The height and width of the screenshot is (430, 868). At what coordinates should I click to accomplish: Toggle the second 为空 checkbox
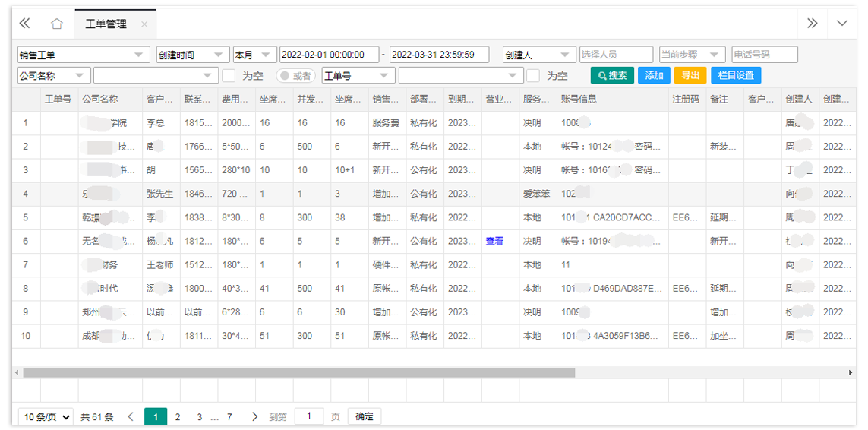click(533, 75)
